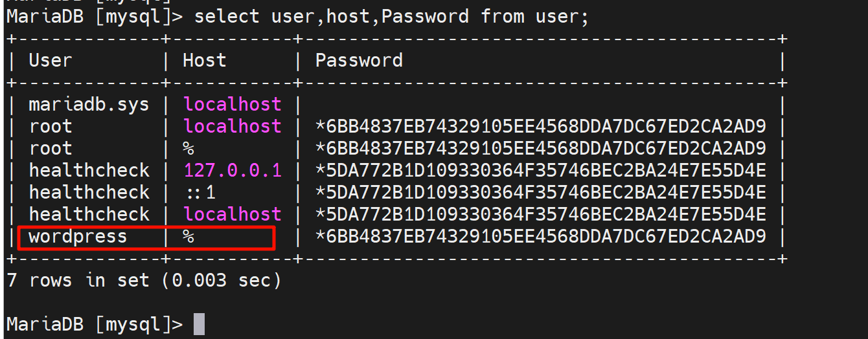Click the "Host" column header
868x339 pixels.
coord(204,61)
